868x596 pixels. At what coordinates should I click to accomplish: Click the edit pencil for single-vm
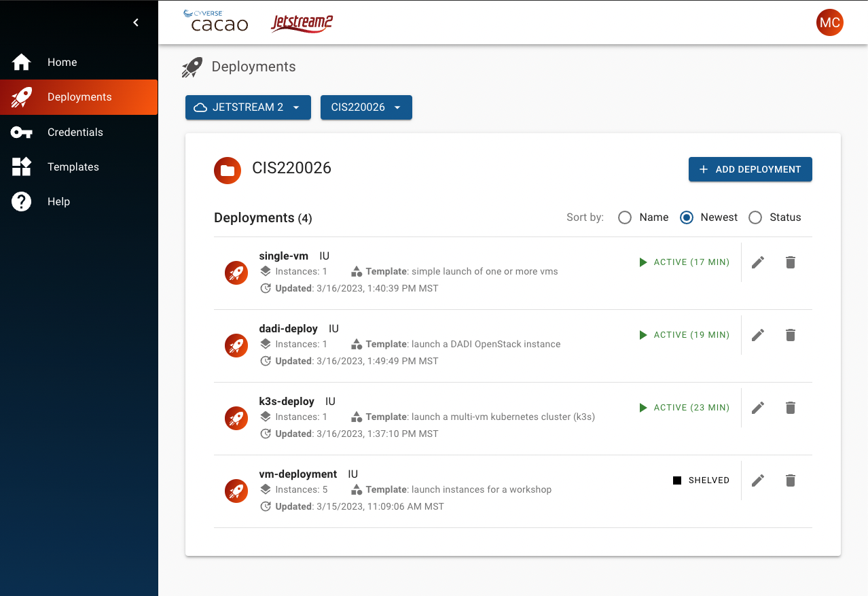click(x=758, y=262)
